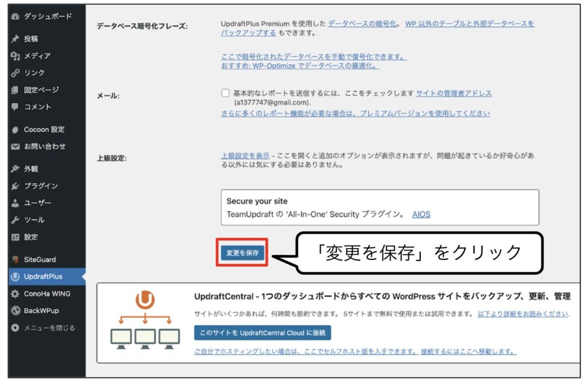This screenshot has height=384, width=588.
Task: Open the 投稿 menu item
Action: pos(47,38)
